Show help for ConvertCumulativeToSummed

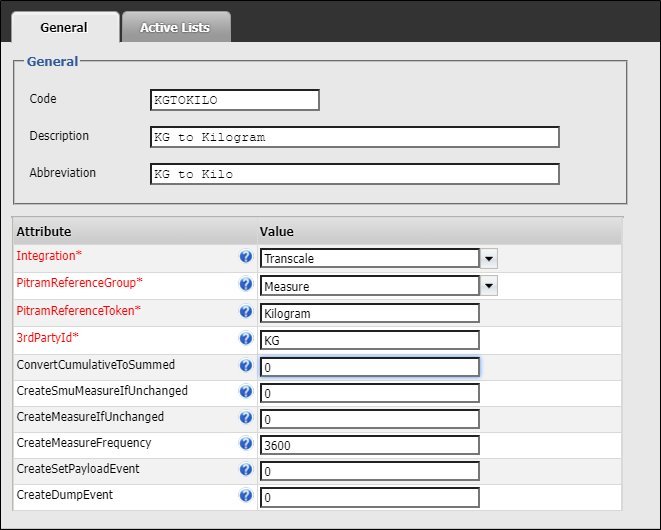point(245,366)
